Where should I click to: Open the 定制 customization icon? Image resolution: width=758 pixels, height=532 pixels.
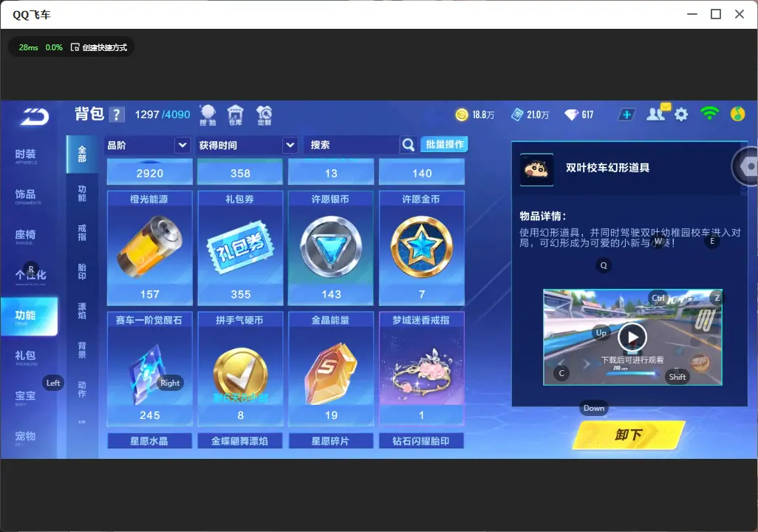tap(264, 115)
